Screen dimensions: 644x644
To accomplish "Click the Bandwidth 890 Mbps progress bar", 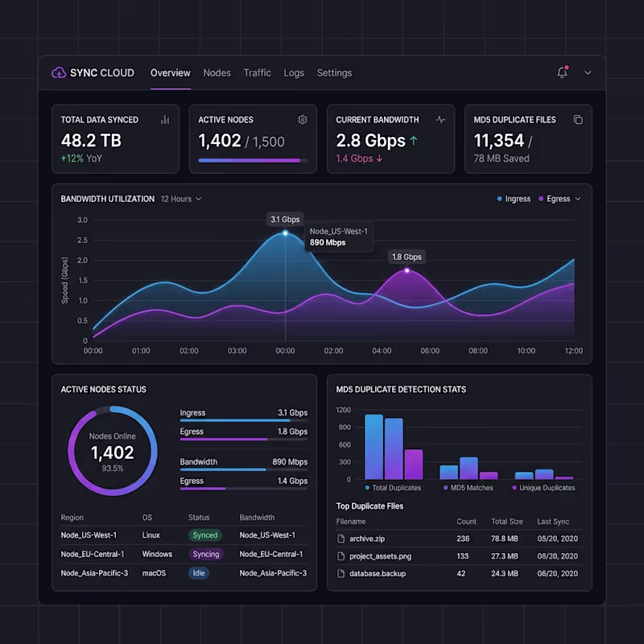I will [x=244, y=469].
